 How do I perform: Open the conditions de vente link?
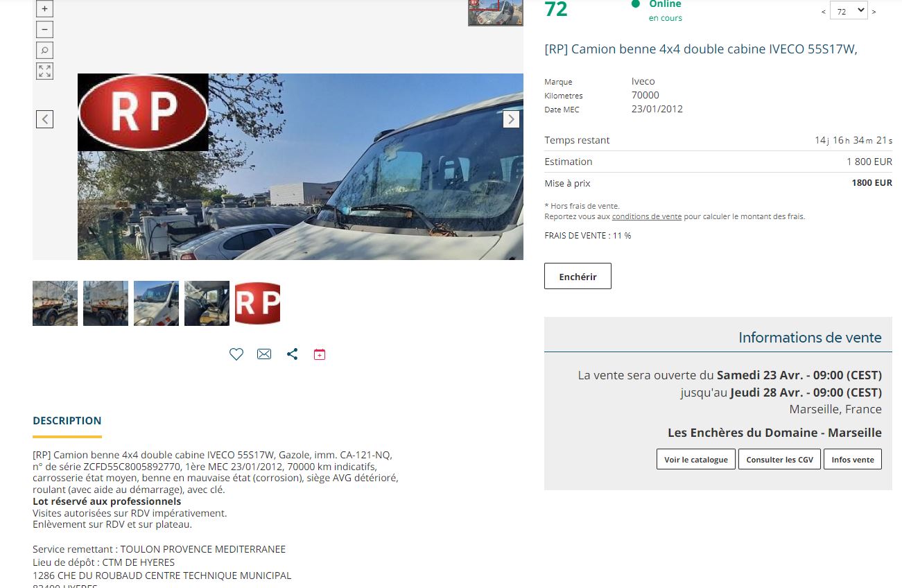point(646,216)
